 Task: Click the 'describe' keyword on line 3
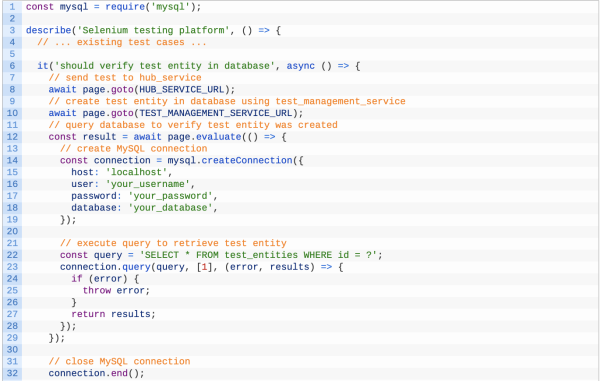tap(48, 30)
